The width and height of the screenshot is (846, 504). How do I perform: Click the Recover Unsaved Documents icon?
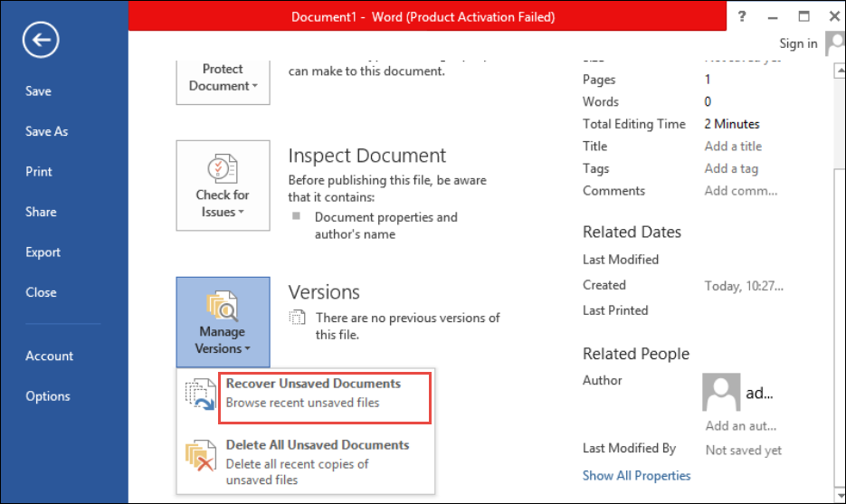click(200, 394)
